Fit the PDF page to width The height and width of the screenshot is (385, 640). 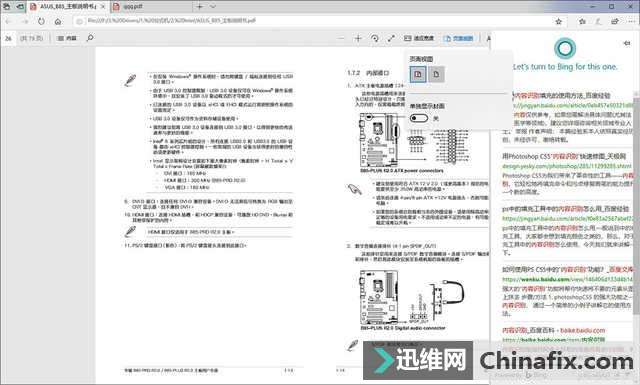419,38
